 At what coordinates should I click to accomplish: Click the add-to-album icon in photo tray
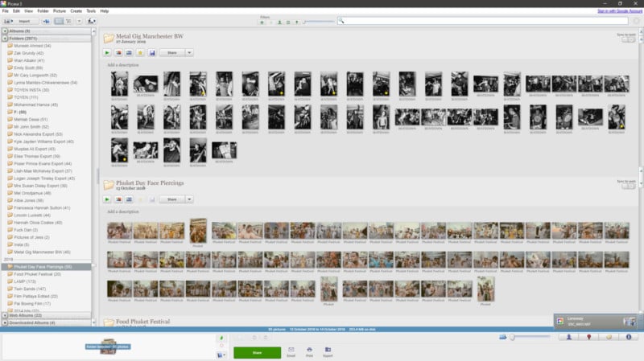pyautogui.click(x=221, y=355)
